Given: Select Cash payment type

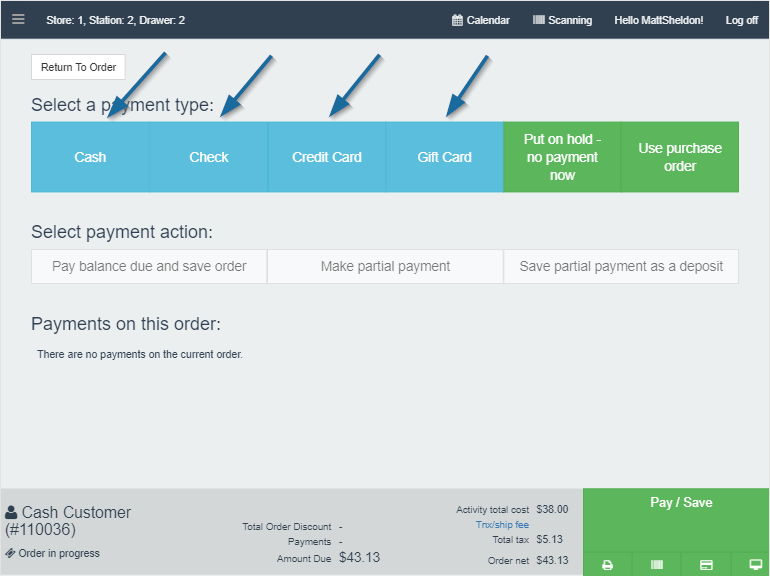Looking at the screenshot, I should click(90, 157).
